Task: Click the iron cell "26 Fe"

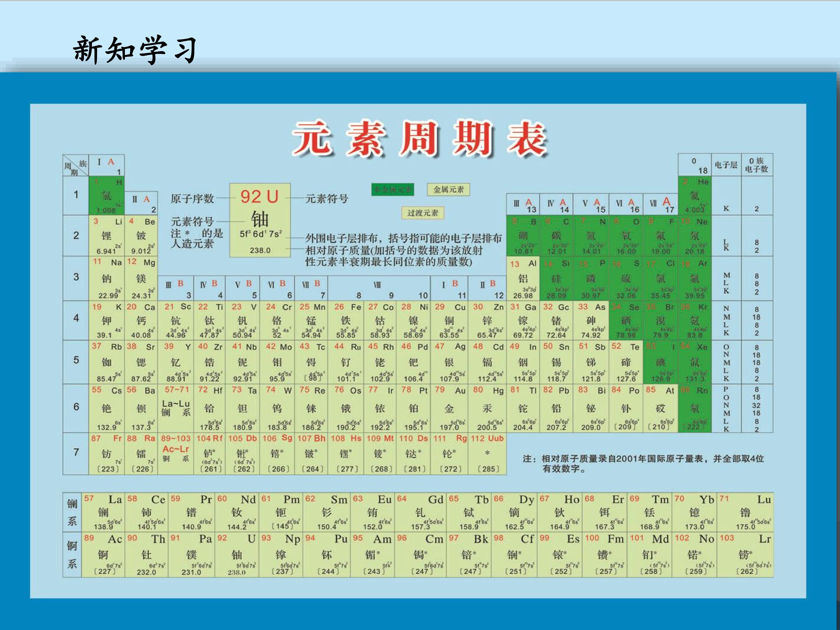Action: tap(346, 321)
